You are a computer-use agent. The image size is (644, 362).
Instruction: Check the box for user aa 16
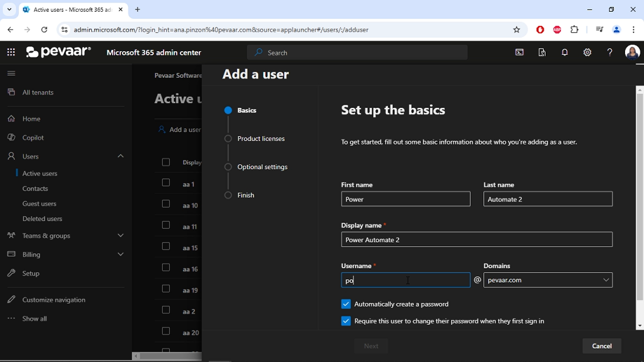pyautogui.click(x=166, y=267)
